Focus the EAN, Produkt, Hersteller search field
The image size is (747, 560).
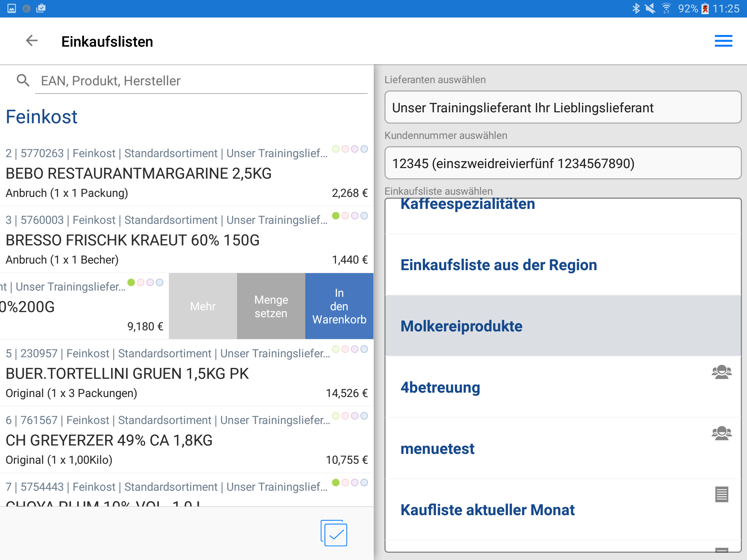201,81
